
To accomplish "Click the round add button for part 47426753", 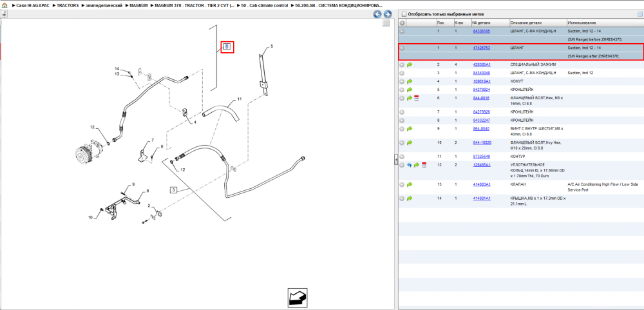I will coord(402,48).
